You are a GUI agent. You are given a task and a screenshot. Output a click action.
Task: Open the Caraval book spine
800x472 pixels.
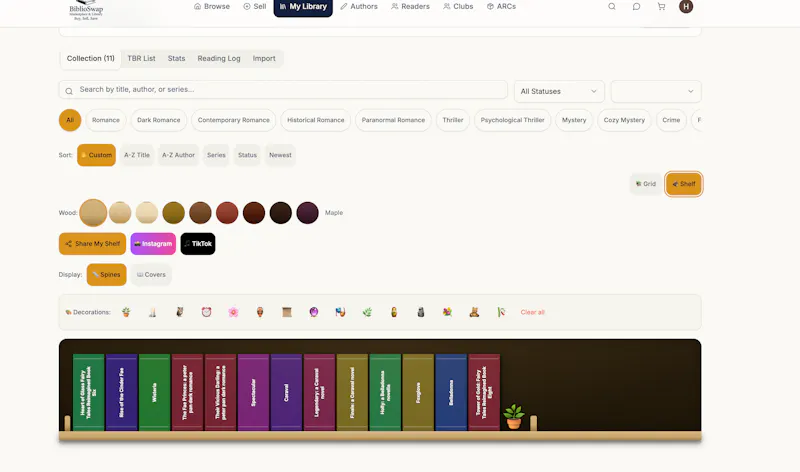coord(286,392)
